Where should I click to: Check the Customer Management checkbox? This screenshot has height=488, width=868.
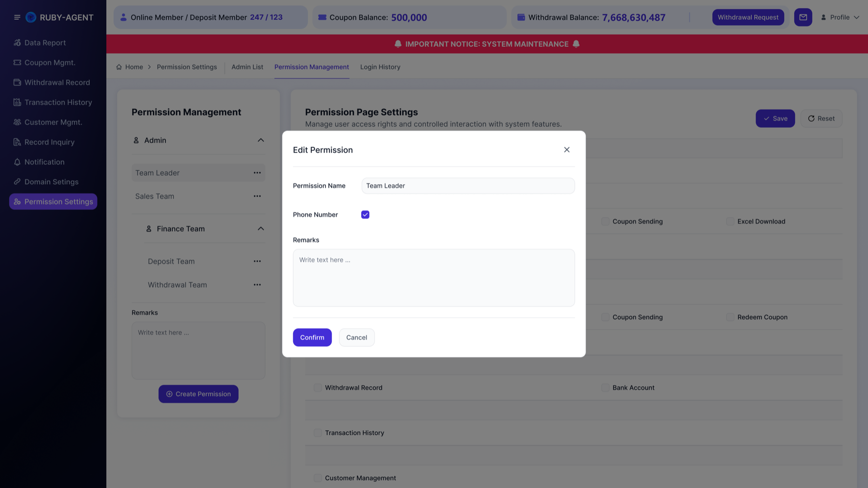point(318,478)
